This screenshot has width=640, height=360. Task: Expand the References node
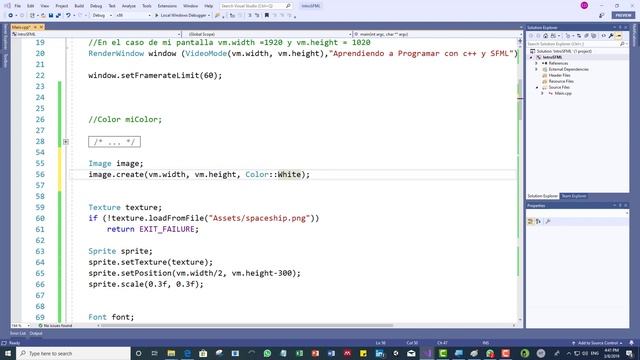tap(537, 63)
